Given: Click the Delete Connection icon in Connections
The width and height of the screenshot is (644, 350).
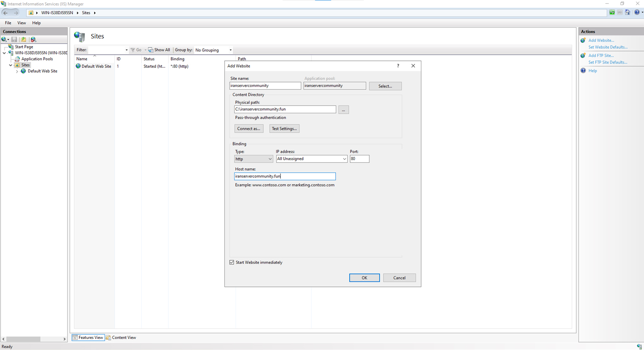Looking at the screenshot, I should [x=33, y=40].
